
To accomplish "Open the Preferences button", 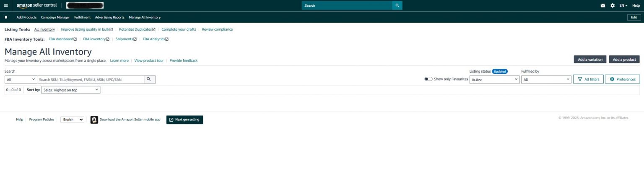I will pyautogui.click(x=622, y=79).
